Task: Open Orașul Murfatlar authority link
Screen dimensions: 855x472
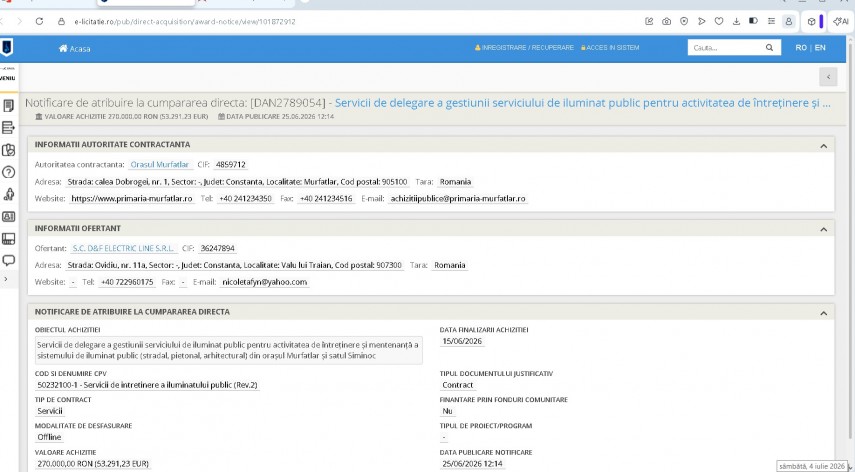Action: coord(160,165)
